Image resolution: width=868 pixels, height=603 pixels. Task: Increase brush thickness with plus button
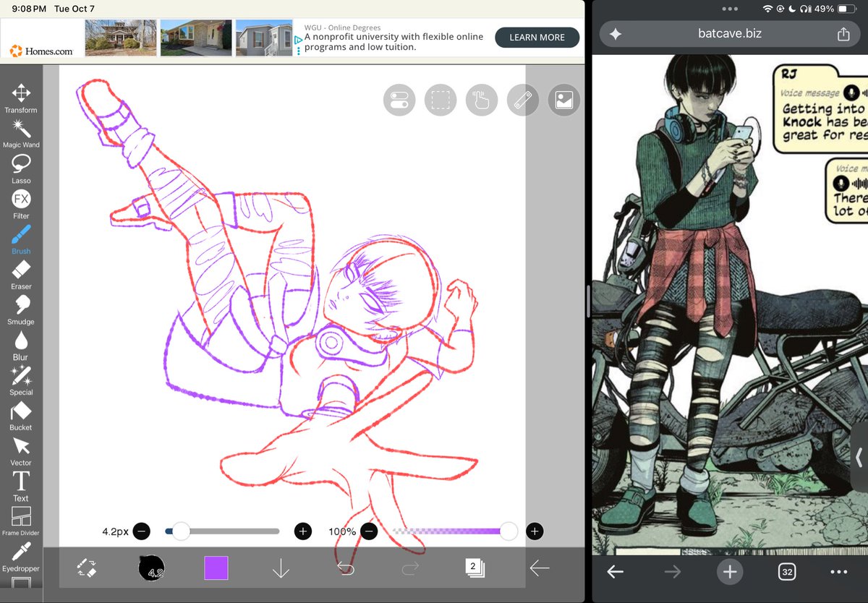302,531
